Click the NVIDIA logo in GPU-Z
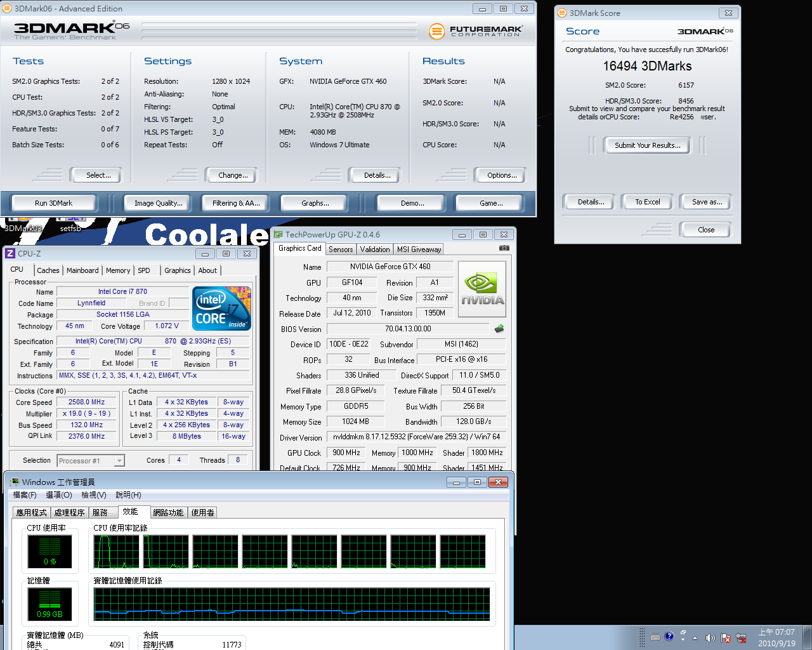This screenshot has width=812, height=650. (x=482, y=289)
